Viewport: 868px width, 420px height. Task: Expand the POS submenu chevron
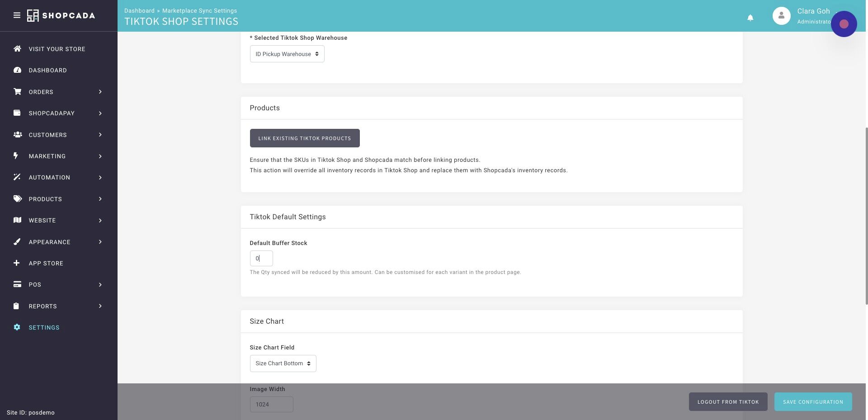pyautogui.click(x=100, y=284)
